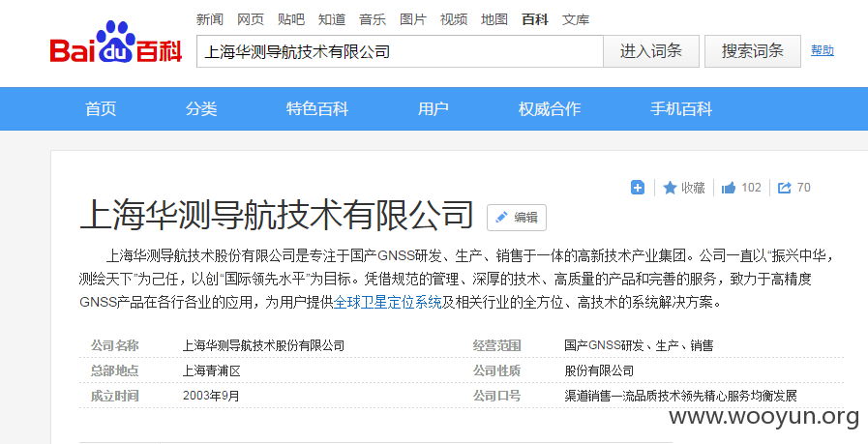Open the 知道 search category
Image resolution: width=868 pixels, height=444 pixels.
click(332, 19)
